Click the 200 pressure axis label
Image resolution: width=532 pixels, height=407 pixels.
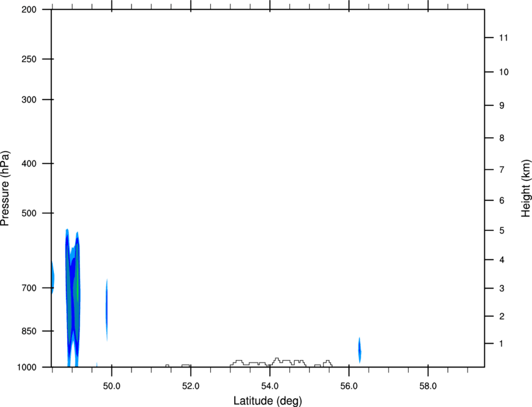click(x=29, y=9)
